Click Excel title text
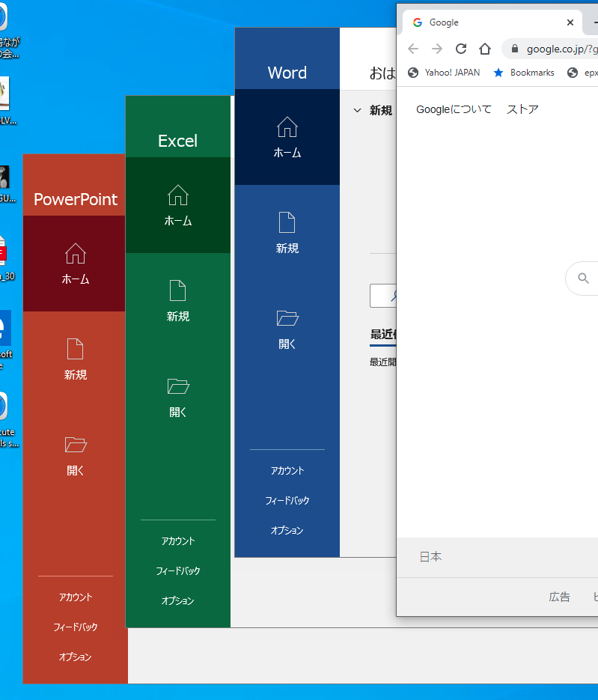This screenshot has height=700, width=598. click(177, 141)
